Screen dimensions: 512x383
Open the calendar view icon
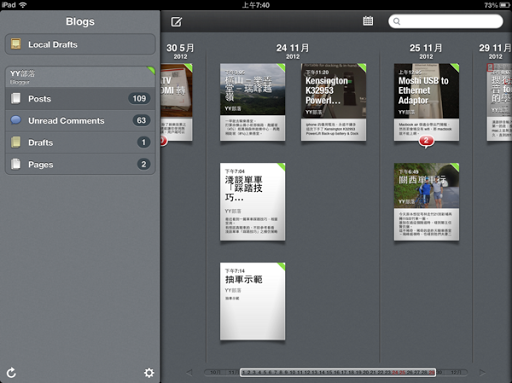368,21
